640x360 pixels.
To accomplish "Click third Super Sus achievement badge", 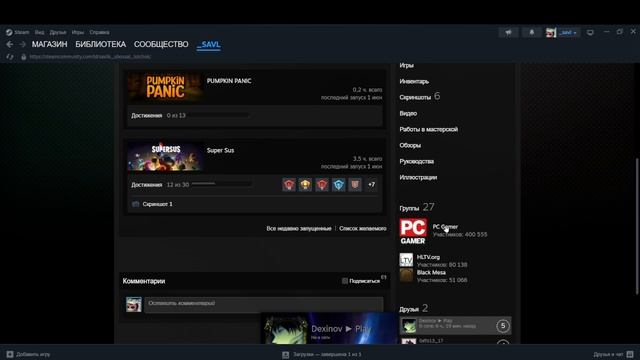I will pos(322,185).
